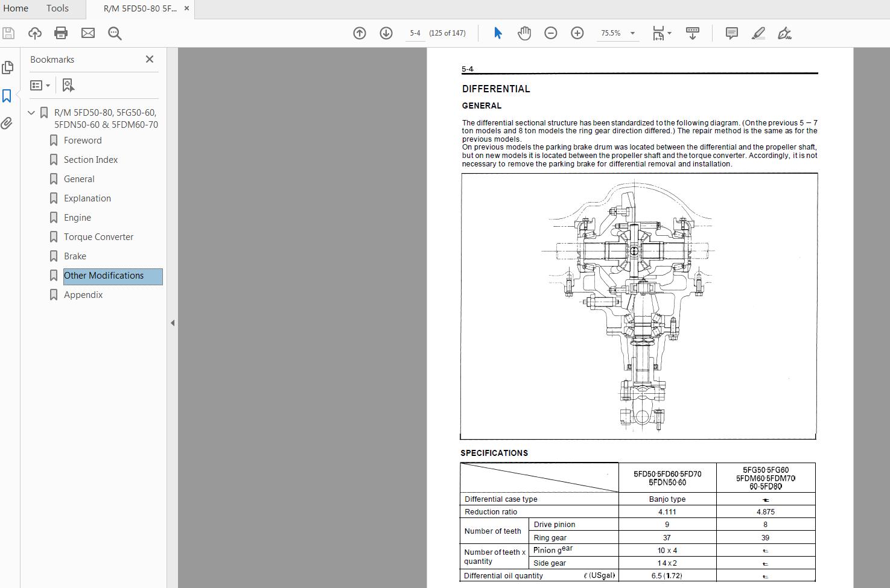The width and height of the screenshot is (890, 588).
Task: Open Attachments paperclip panel
Action: pos(7,124)
